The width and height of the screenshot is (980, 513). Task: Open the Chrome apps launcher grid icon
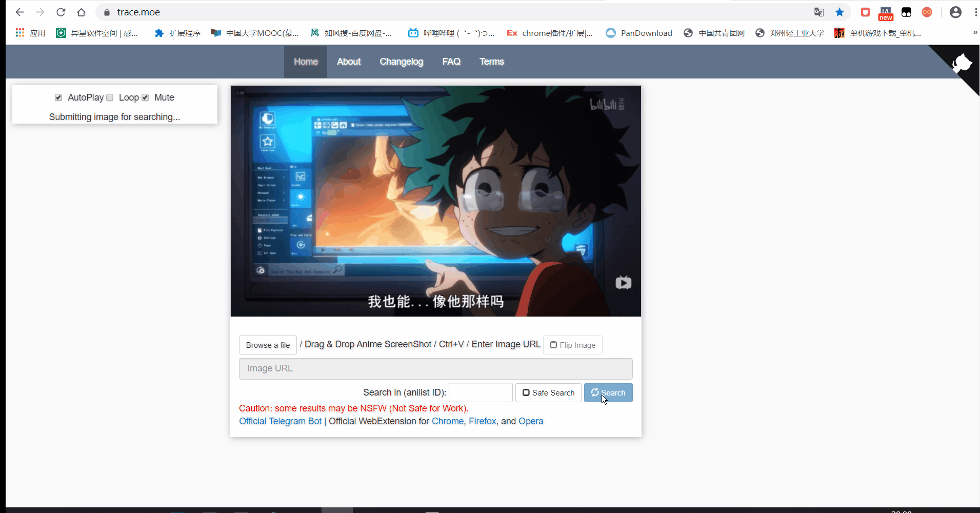(x=19, y=32)
